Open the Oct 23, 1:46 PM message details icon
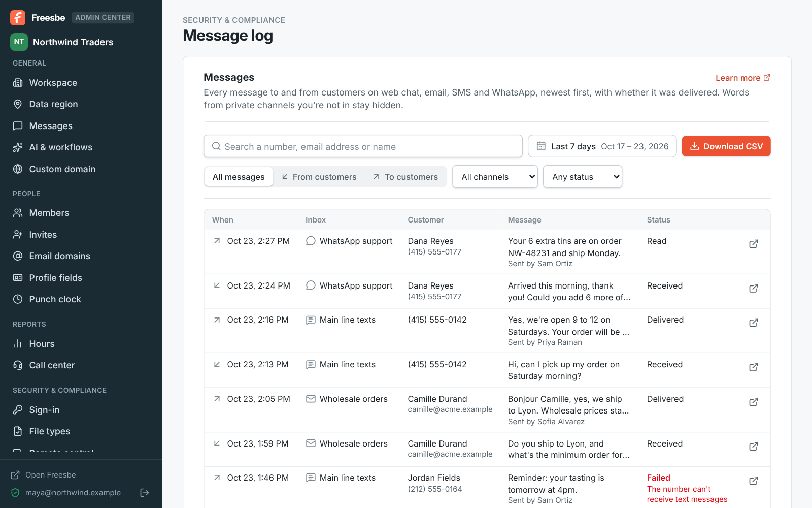Image resolution: width=812 pixels, height=508 pixels. (754, 481)
